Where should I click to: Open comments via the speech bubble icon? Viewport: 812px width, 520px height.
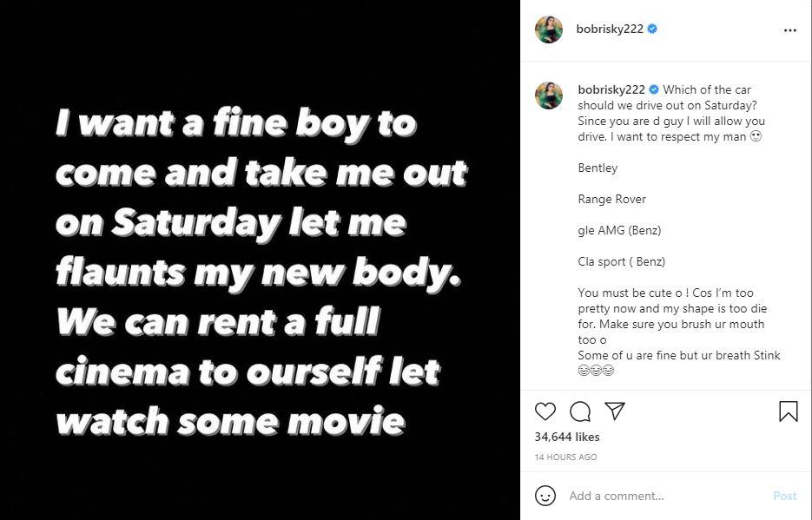(580, 411)
